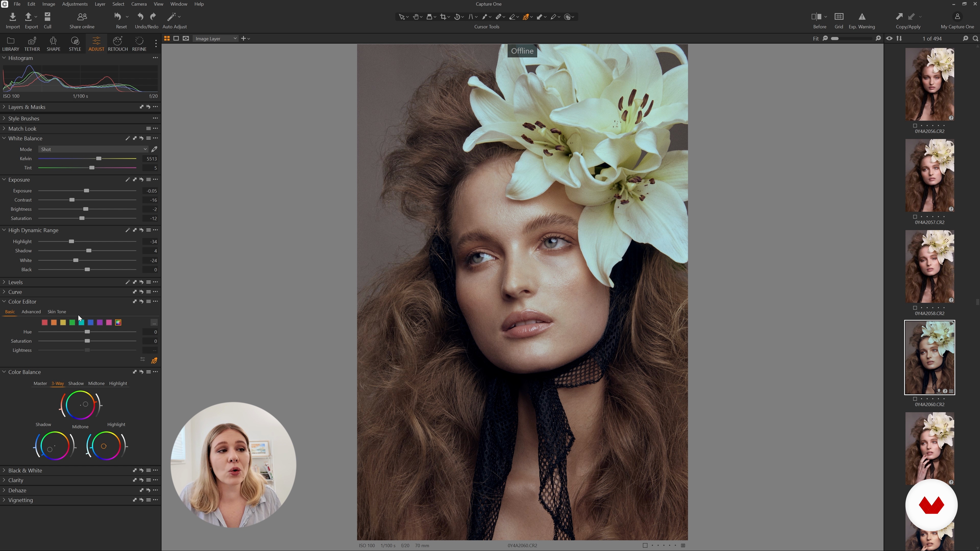Adjust the Kelvin slider handle
The width and height of the screenshot is (980, 551).
point(99,159)
